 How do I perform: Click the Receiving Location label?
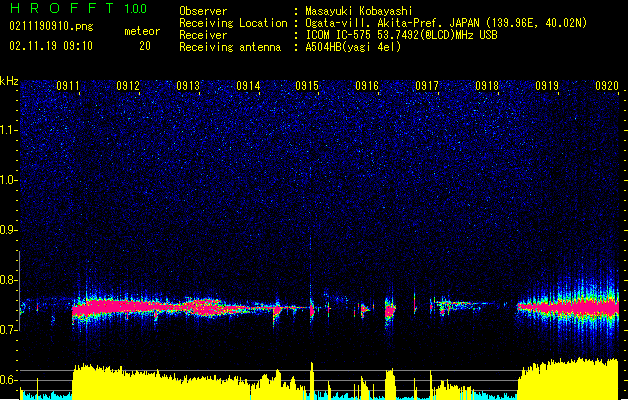[x=233, y=23]
